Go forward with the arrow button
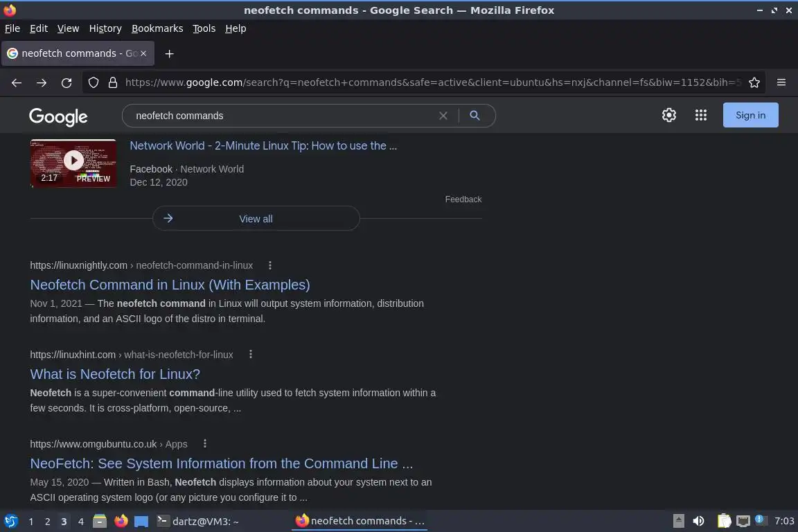The width and height of the screenshot is (798, 532). (42, 82)
